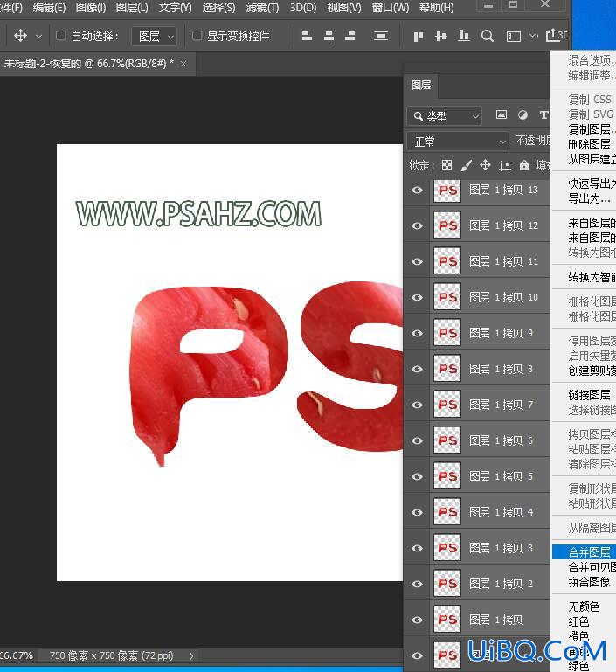This screenshot has height=672, width=616.
Task: Filter layers by adjustment layer icon
Action: pos(523,114)
